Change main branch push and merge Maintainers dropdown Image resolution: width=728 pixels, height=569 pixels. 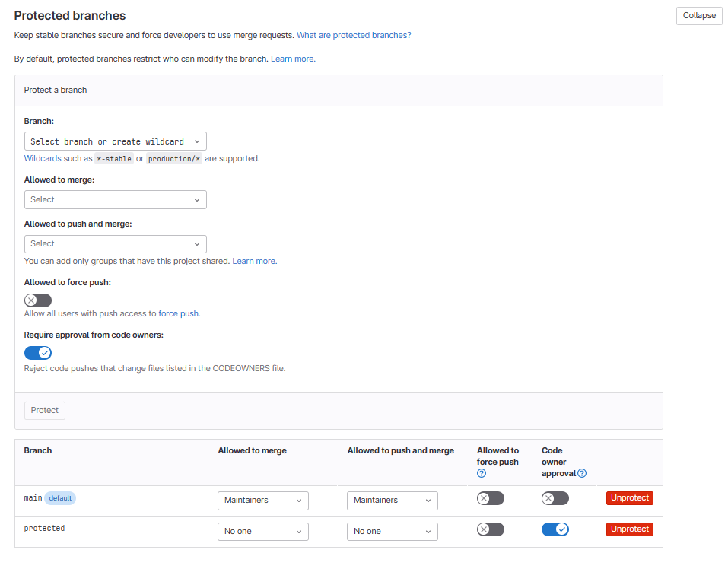(393, 501)
